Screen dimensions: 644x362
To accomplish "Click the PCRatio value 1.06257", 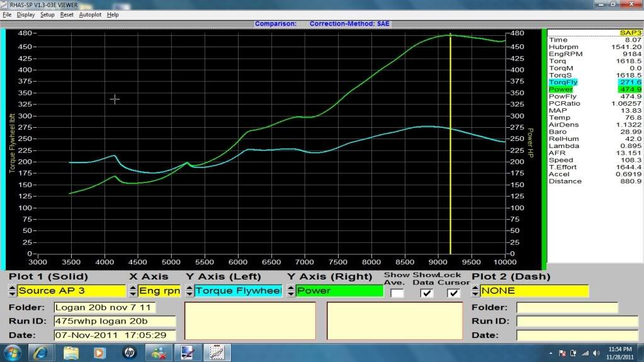I will (626, 103).
